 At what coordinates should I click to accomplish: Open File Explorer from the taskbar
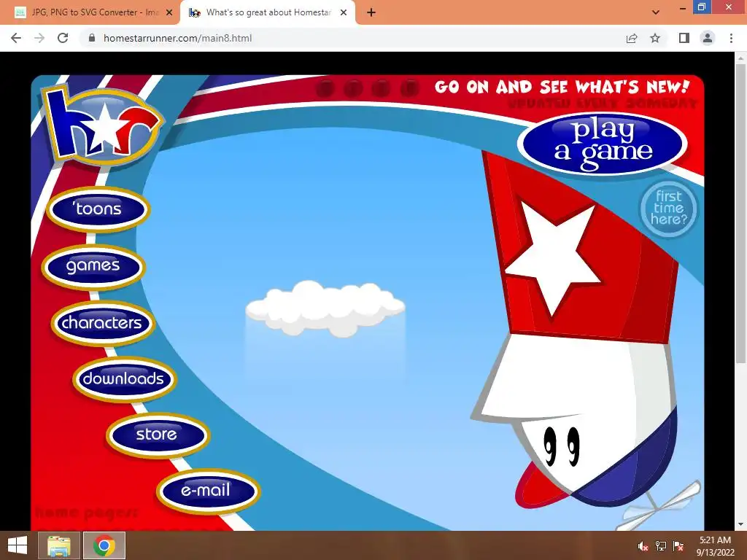point(59,545)
